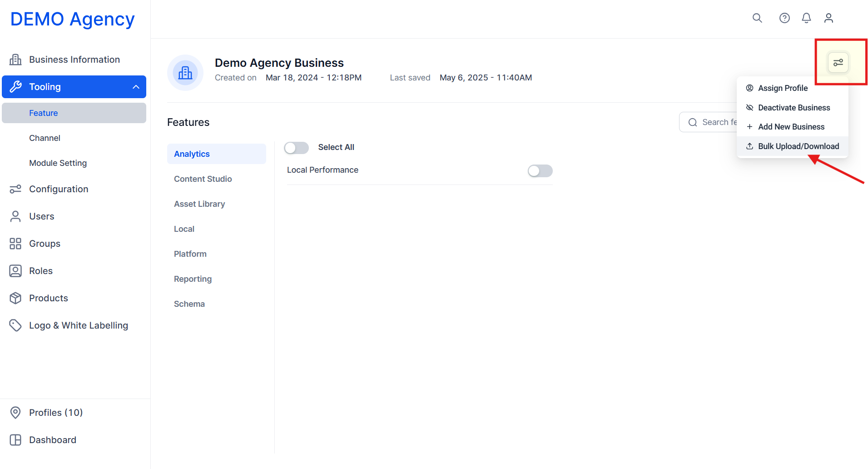This screenshot has height=469, width=868.
Task: Click the search magnifier icon in header
Action: pyautogui.click(x=757, y=18)
